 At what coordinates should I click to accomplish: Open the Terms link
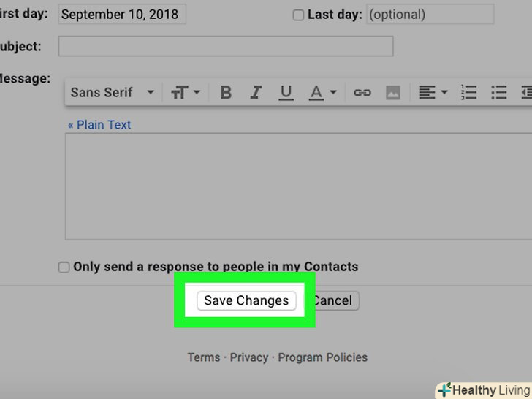coord(203,357)
